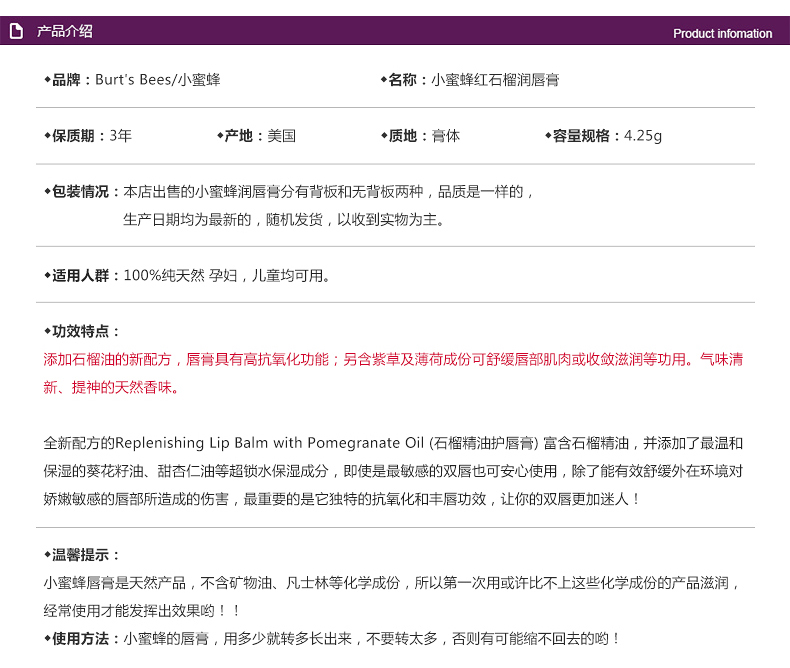Image resolution: width=790 pixels, height=668 pixels.
Task: Select the product name 小蜜蜂红石榴润唇膏
Action: (x=495, y=80)
